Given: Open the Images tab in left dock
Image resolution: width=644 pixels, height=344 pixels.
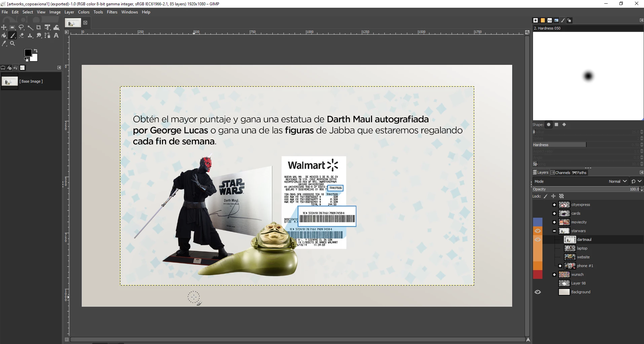Looking at the screenshot, I should [x=23, y=68].
